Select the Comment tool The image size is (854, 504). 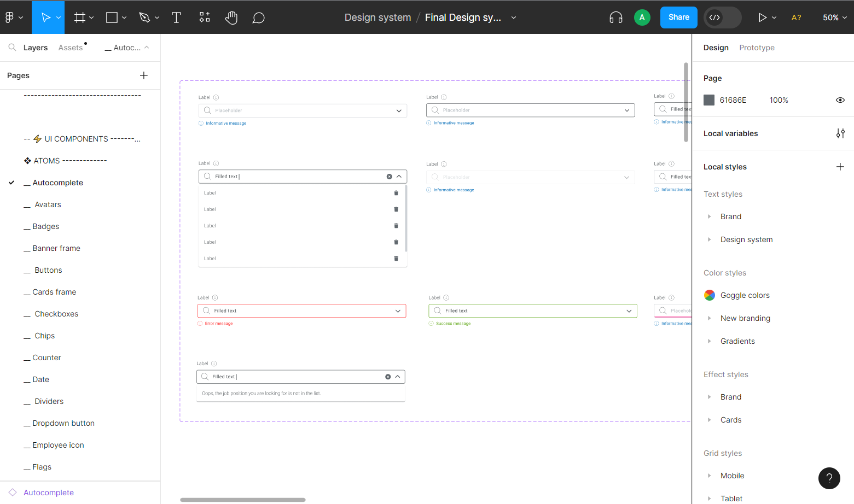pyautogui.click(x=259, y=18)
